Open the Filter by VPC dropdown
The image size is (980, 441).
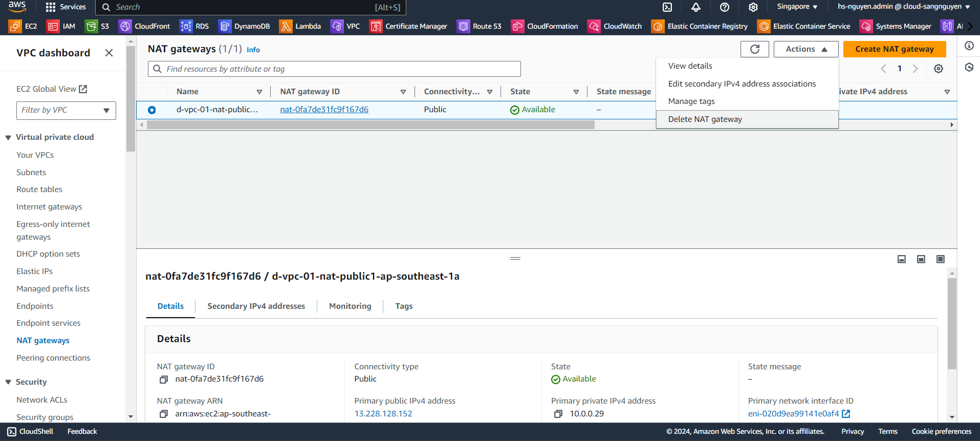click(x=66, y=110)
